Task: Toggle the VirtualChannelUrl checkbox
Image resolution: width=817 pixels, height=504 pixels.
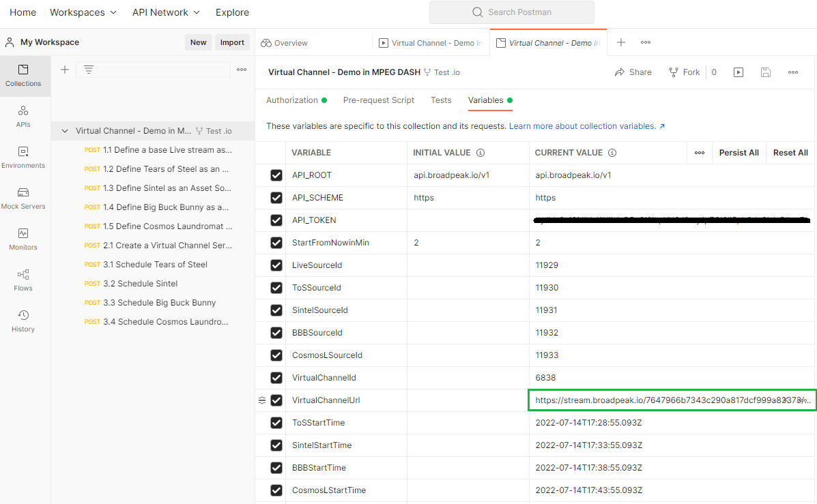Action: point(276,400)
